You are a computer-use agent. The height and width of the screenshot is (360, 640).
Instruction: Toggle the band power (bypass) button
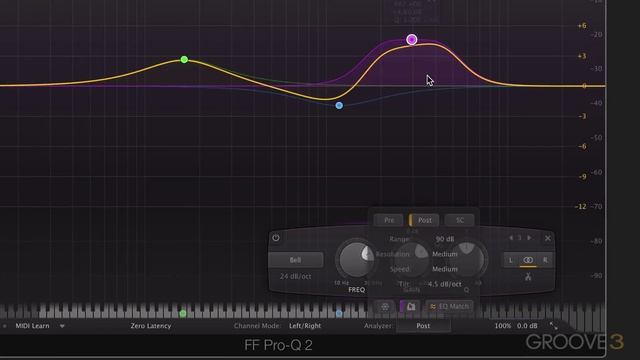[x=276, y=238]
